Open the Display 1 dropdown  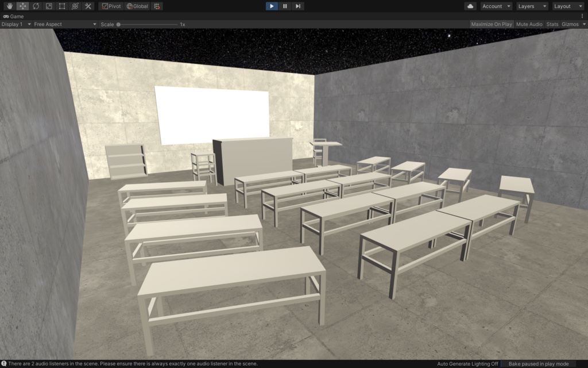pos(17,24)
